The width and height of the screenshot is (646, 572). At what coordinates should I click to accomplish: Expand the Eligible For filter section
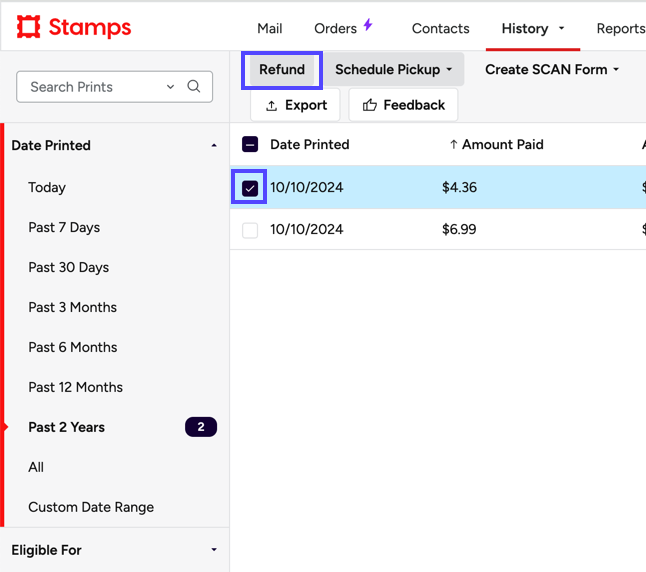point(213,550)
